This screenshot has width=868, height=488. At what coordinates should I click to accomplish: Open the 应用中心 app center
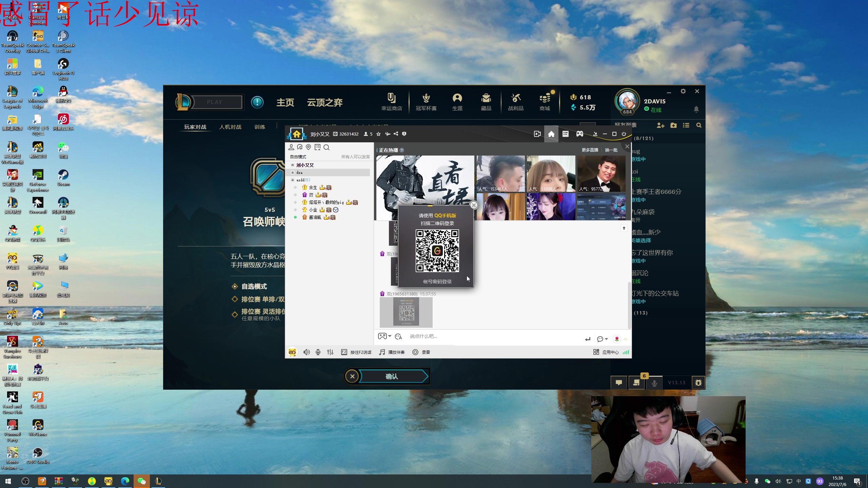606,352
